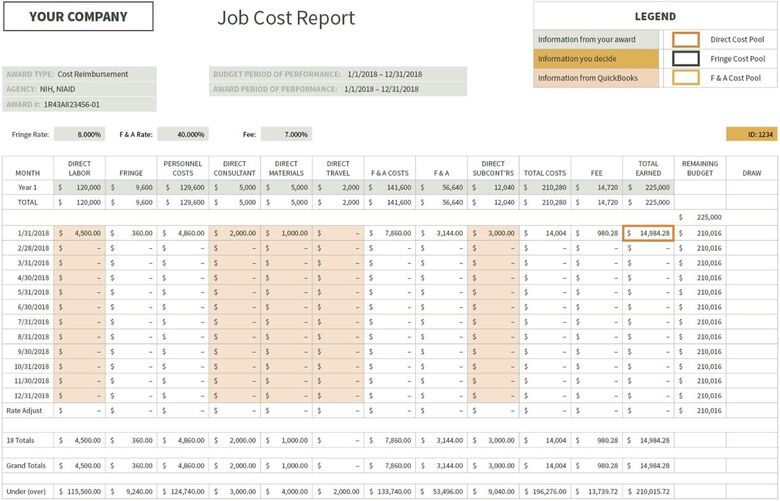
Task: Select the DIRECT LABOR column header
Action: pyautogui.click(x=80, y=168)
